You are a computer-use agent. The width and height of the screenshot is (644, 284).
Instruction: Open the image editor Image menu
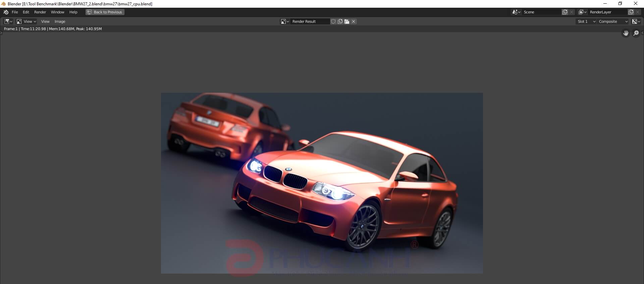pyautogui.click(x=60, y=21)
